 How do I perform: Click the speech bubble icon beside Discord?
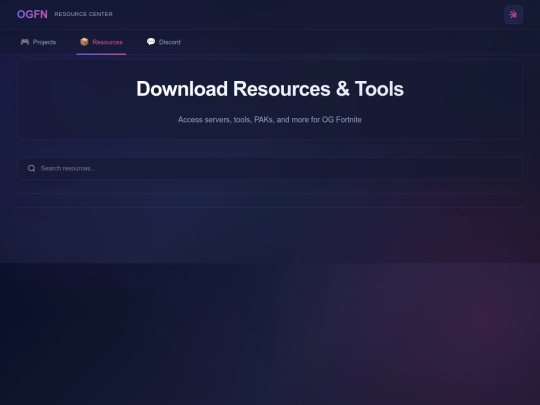point(150,42)
